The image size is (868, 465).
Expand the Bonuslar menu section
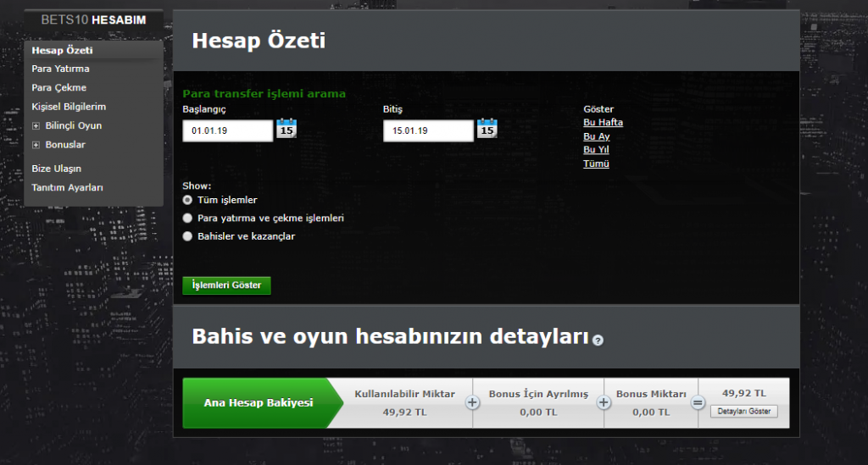pos(36,145)
